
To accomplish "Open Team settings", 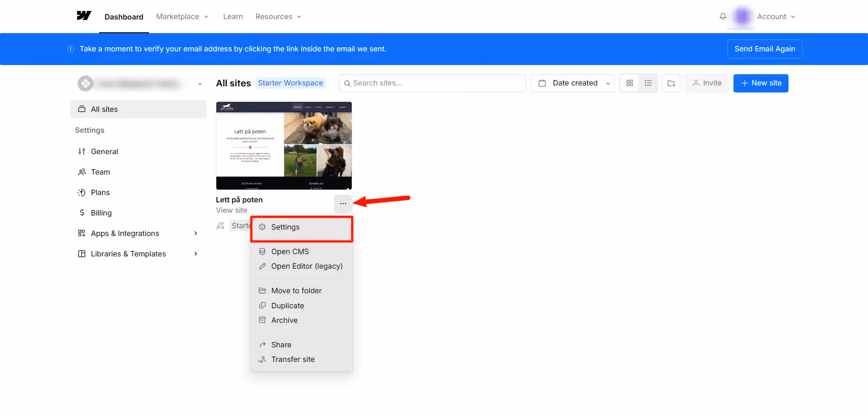I will tap(139, 172).
